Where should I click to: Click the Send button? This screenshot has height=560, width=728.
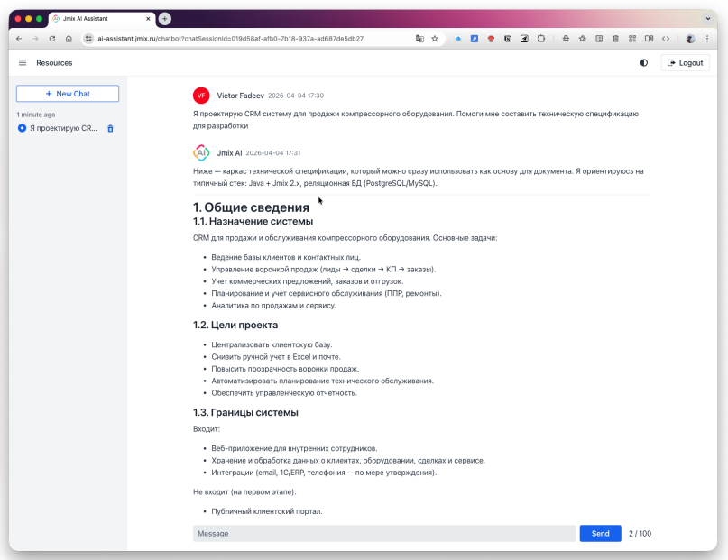(600, 534)
